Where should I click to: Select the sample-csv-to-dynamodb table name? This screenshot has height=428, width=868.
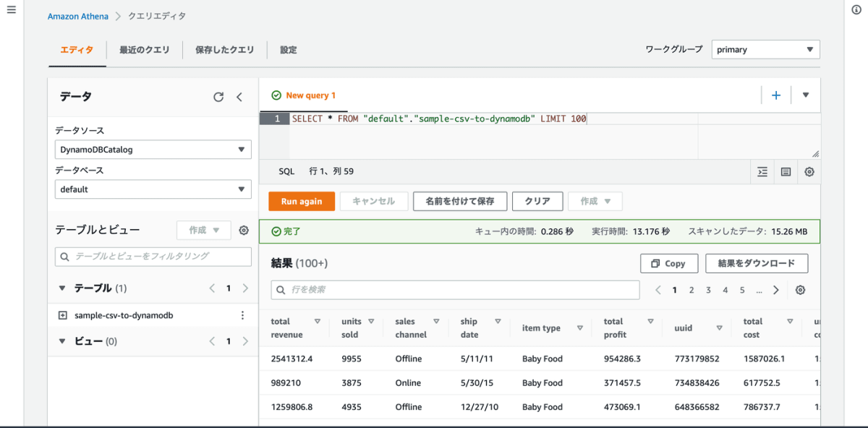pyautogui.click(x=124, y=315)
